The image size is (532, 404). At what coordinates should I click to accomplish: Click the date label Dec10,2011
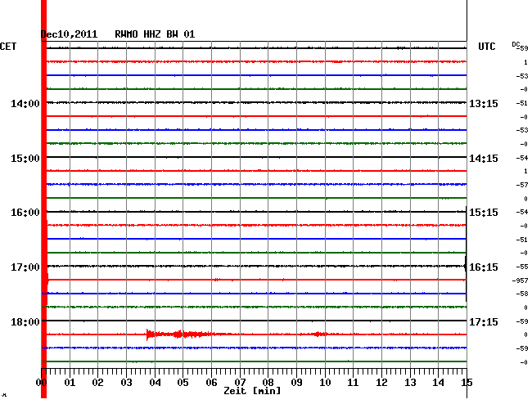point(69,34)
